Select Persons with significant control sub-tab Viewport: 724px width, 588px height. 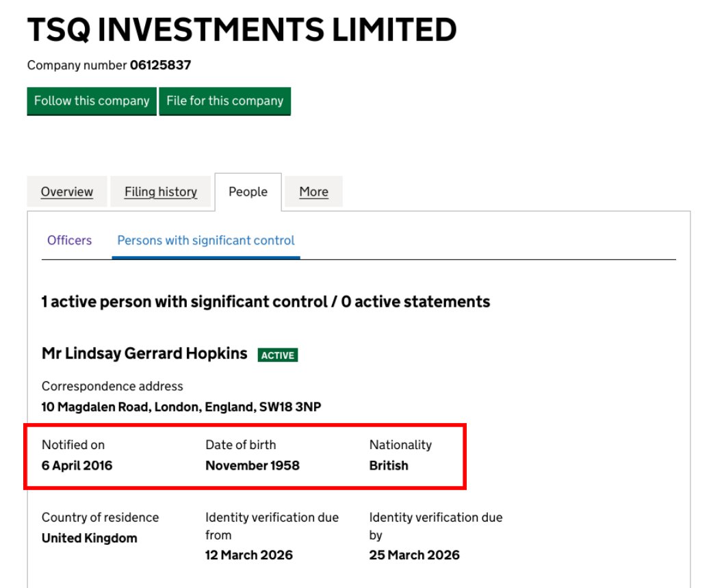206,240
